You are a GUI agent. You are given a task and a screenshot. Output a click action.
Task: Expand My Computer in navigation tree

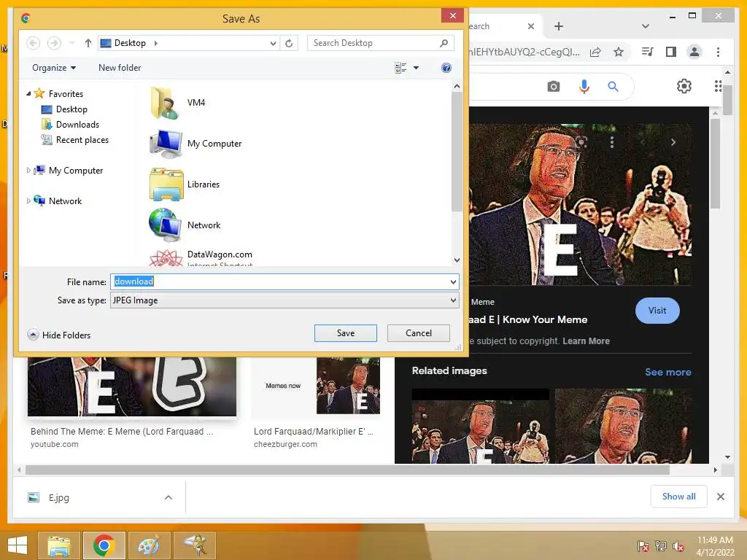[x=28, y=170]
